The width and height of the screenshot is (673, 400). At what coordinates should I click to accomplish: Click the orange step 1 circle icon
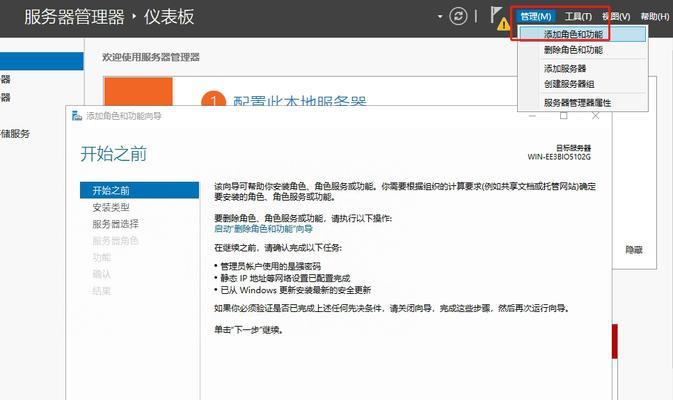213,100
